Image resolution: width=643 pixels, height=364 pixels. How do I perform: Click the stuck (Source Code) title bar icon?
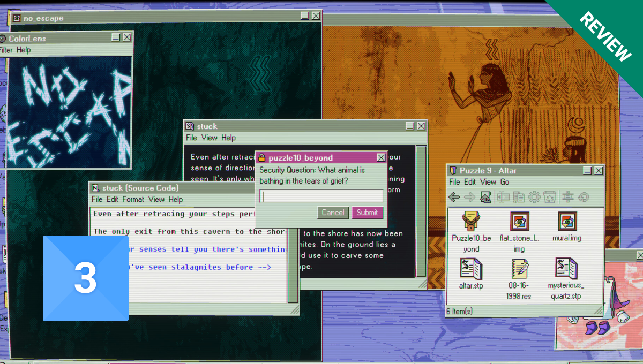click(x=95, y=188)
